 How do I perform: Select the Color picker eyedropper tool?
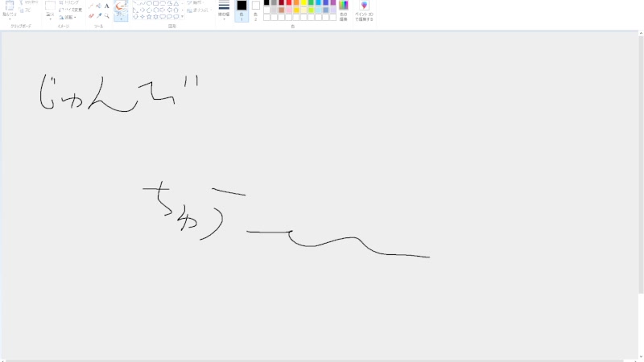pyautogui.click(x=99, y=15)
